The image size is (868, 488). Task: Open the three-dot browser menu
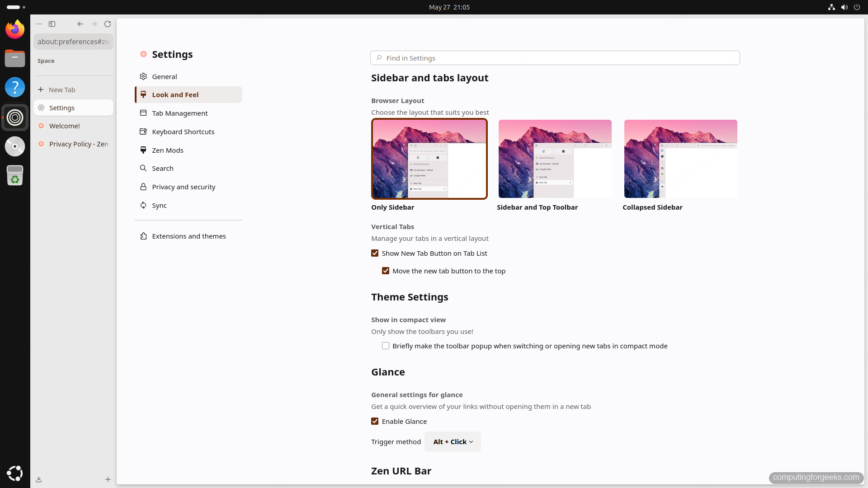coord(39,24)
